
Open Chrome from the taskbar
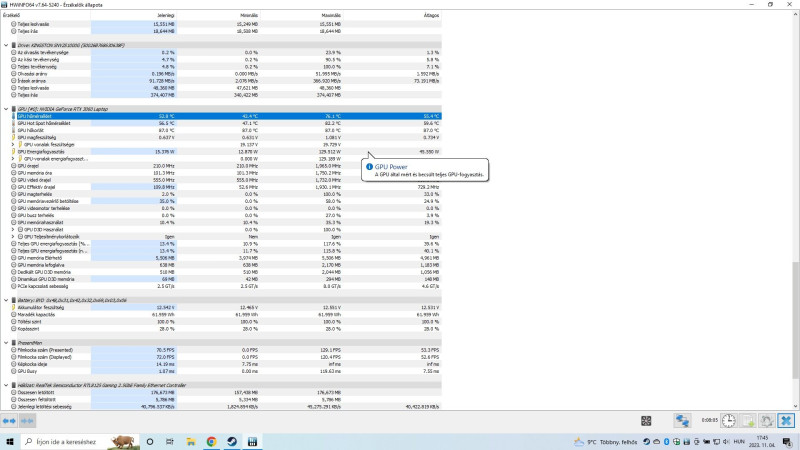pos(211,442)
